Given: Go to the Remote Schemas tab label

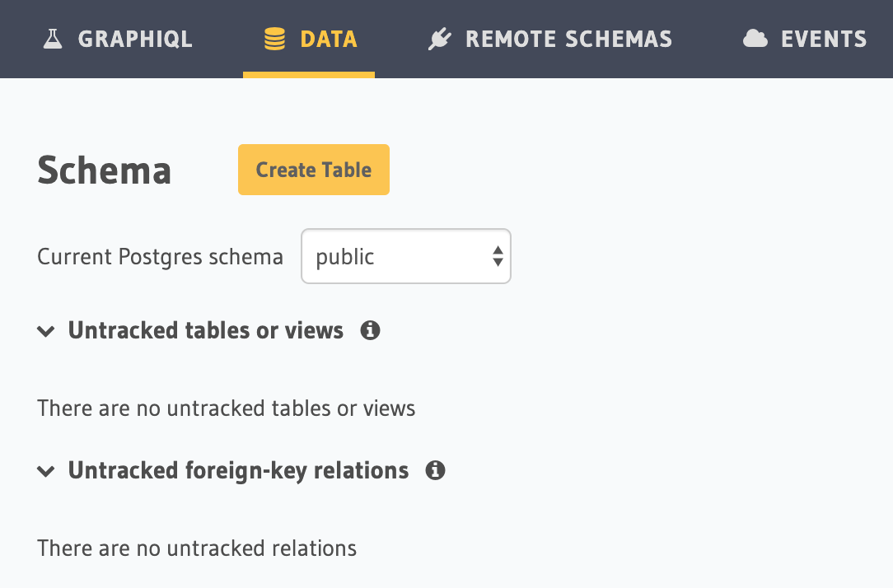Looking at the screenshot, I should tap(568, 39).
